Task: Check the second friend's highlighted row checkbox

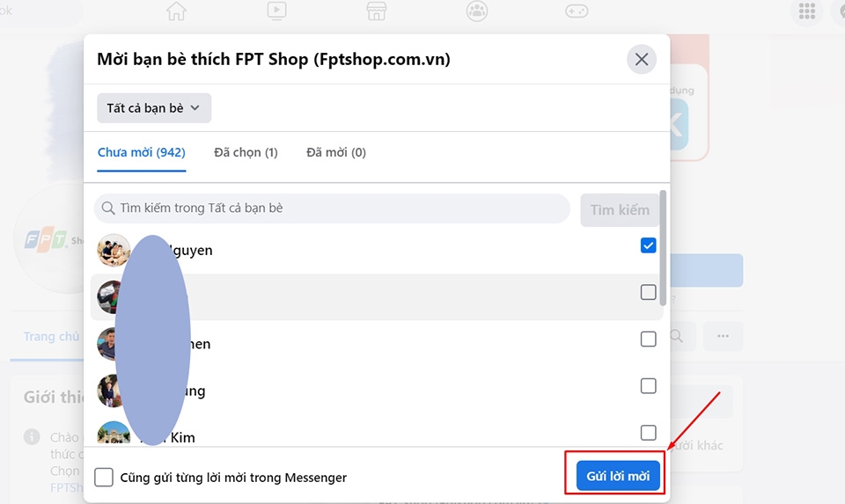Action: 649,292
